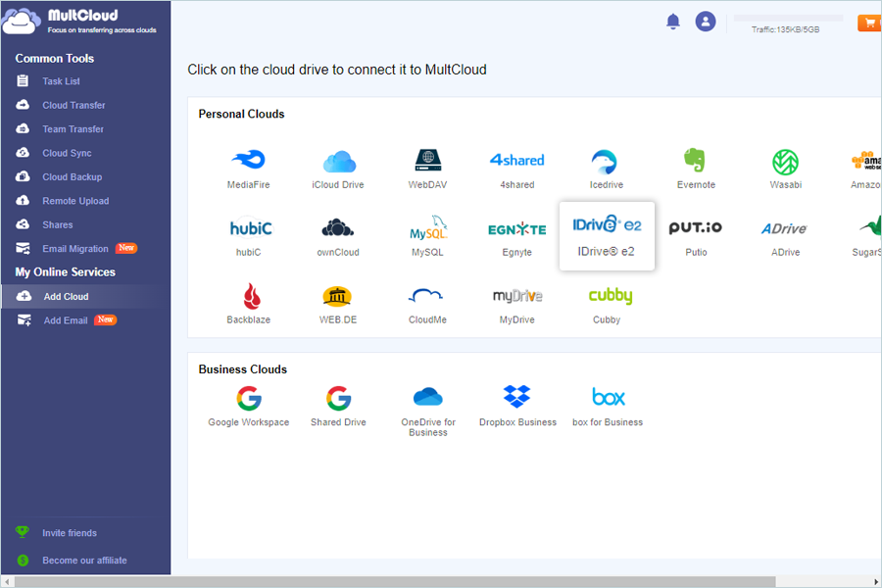Select Add Cloud in sidebar
This screenshot has width=882, height=588.
click(85, 297)
